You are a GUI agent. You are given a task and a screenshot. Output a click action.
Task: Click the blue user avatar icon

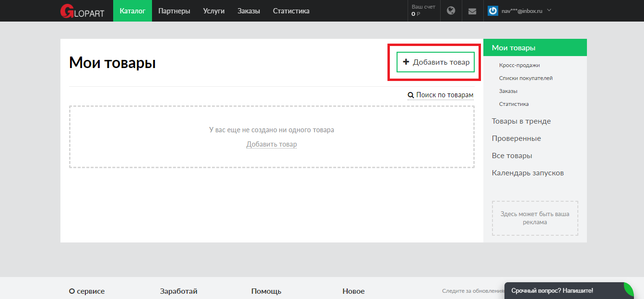click(x=493, y=11)
